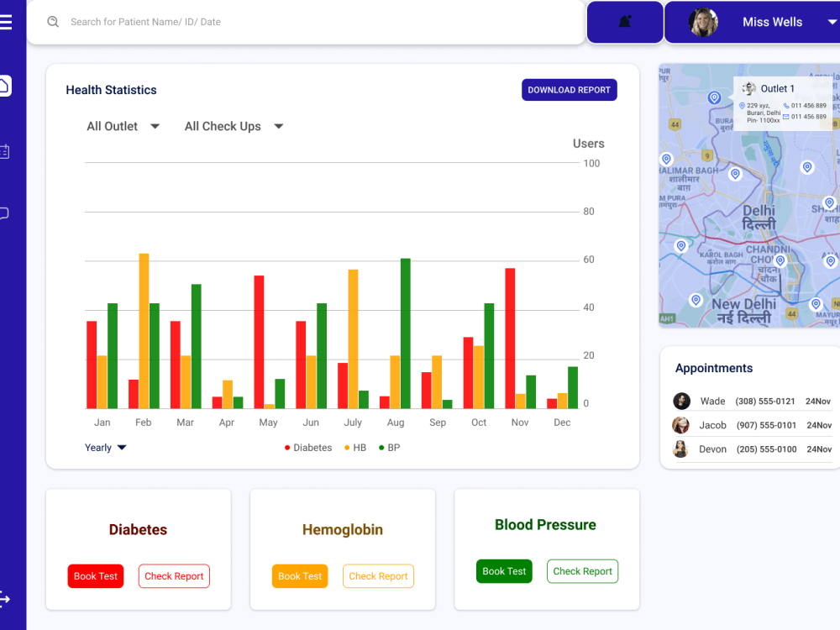840x630 pixels.
Task: Open the chat messages icon in the sidebar
Action: tap(3, 213)
